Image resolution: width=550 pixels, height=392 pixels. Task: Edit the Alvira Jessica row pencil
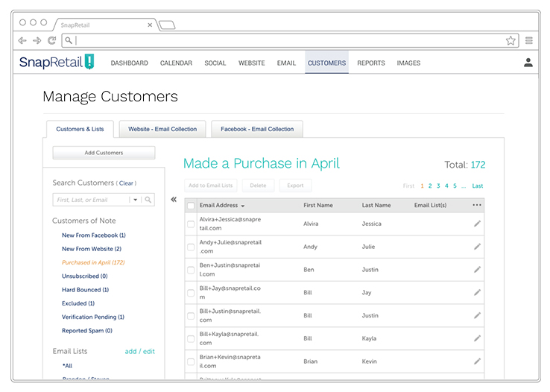point(477,224)
